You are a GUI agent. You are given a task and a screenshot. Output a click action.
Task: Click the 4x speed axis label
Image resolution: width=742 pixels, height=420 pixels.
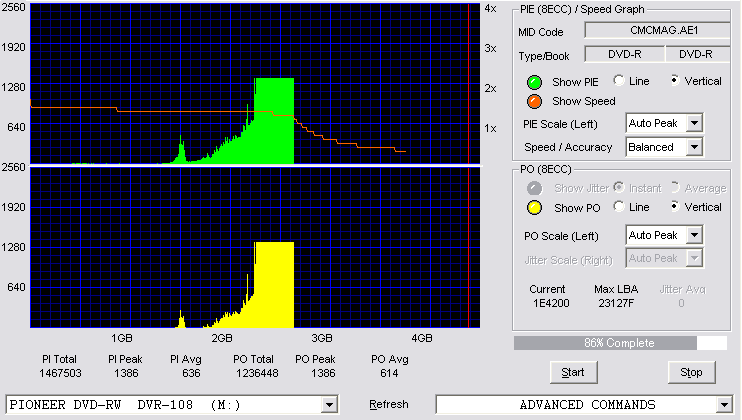[490, 9]
